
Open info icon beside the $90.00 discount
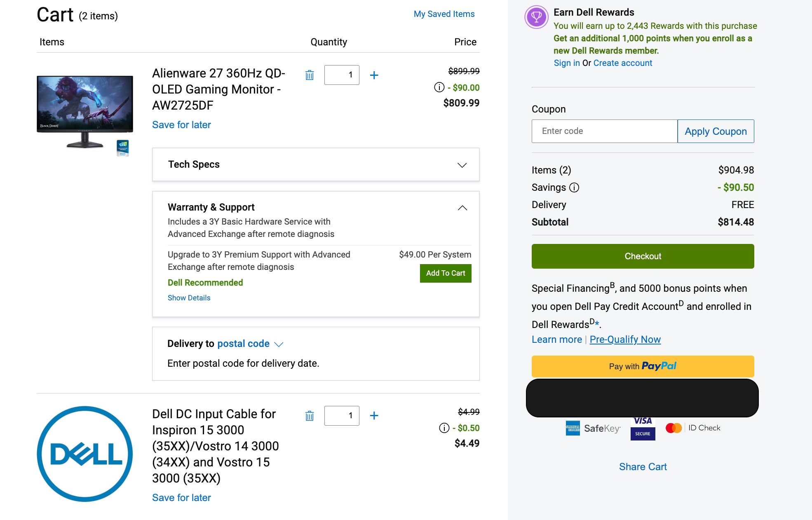pos(439,87)
